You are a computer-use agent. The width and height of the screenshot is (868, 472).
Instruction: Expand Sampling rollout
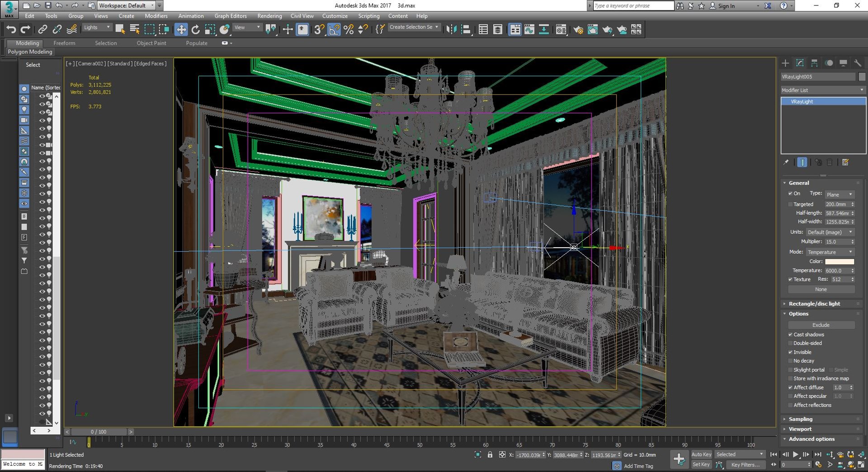point(821,419)
